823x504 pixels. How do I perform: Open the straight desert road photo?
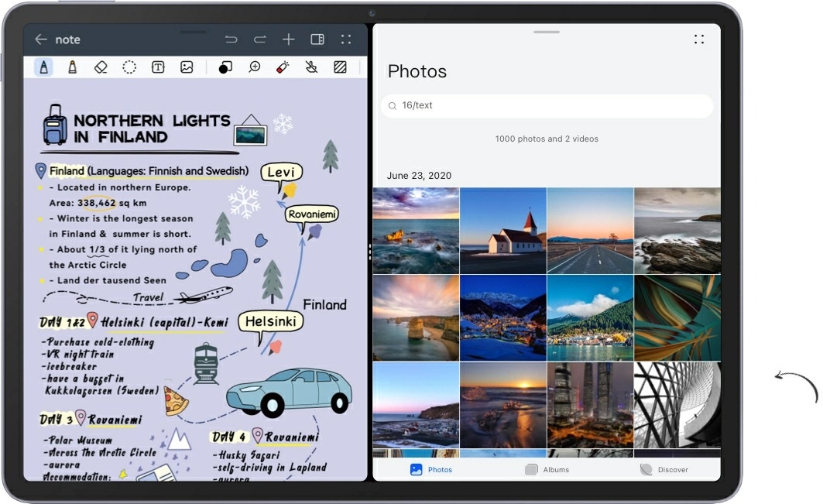click(591, 231)
